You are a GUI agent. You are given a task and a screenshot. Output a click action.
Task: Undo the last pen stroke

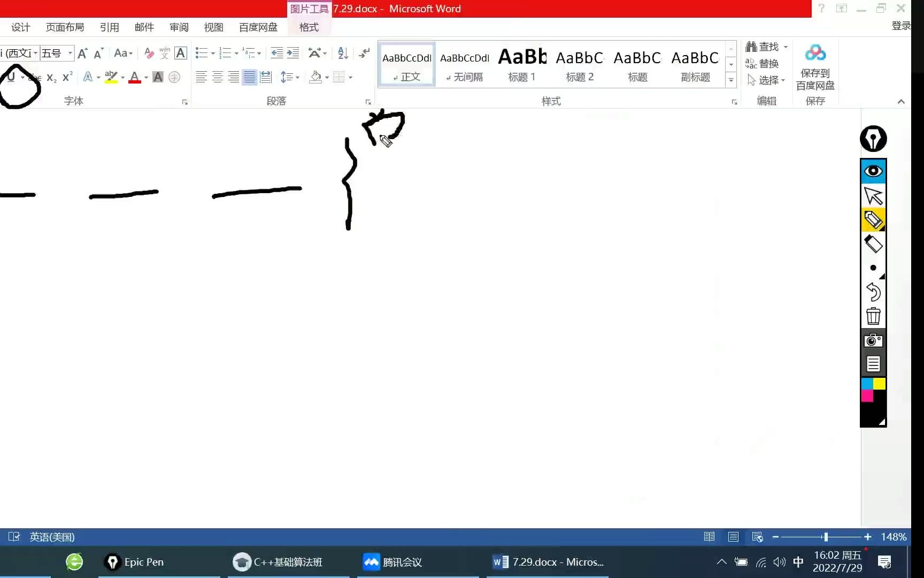[x=873, y=292]
